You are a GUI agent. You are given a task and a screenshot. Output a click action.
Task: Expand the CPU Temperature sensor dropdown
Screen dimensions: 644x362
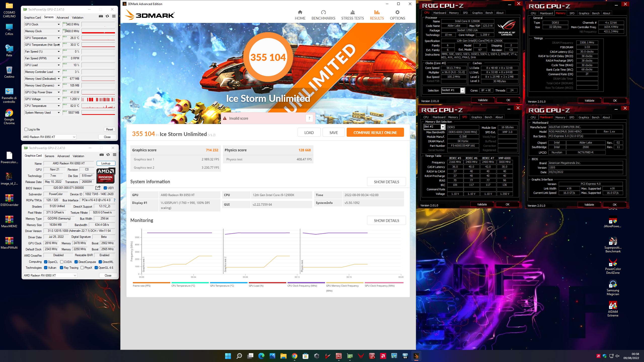[59, 106]
